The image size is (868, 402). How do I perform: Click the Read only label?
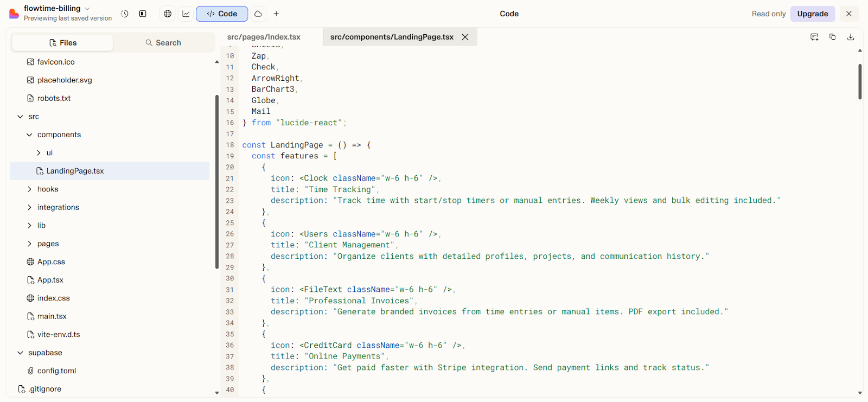pyautogui.click(x=768, y=14)
